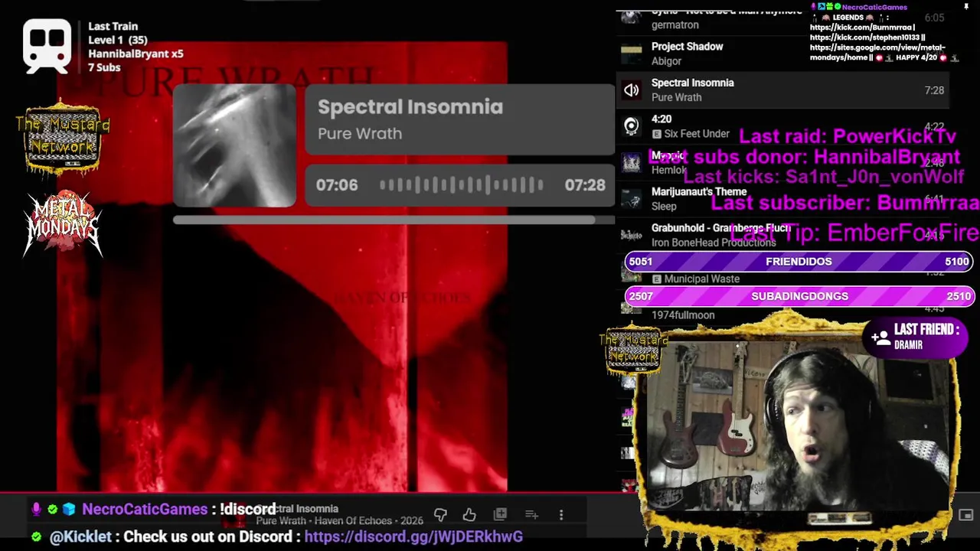Click the Last subscriber: Bummrraa text
This screenshot has height=551, width=980.
tap(845, 203)
